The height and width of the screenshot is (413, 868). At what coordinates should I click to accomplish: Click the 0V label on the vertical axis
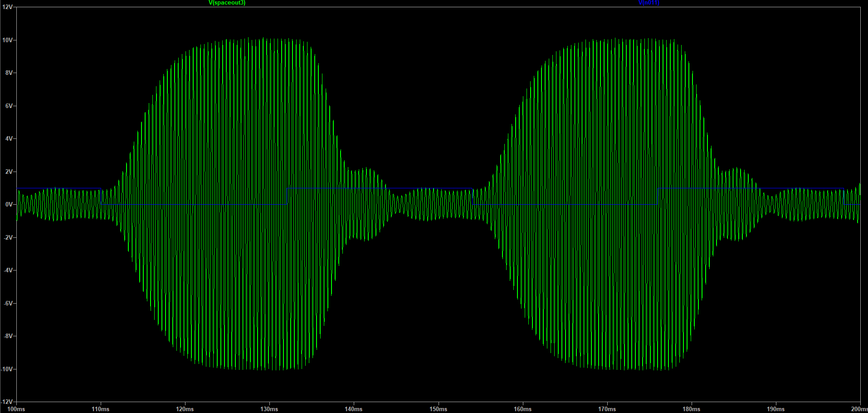pyautogui.click(x=9, y=205)
